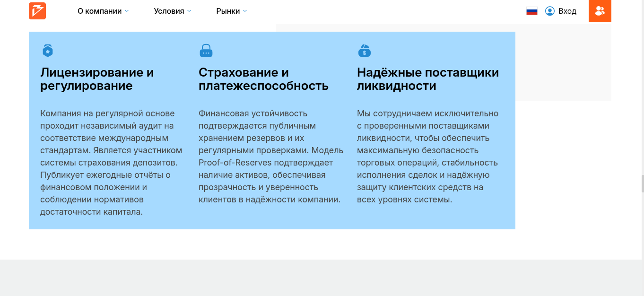The width and height of the screenshot is (644, 296).
Task: Open the Условия menu
Action: (x=173, y=11)
